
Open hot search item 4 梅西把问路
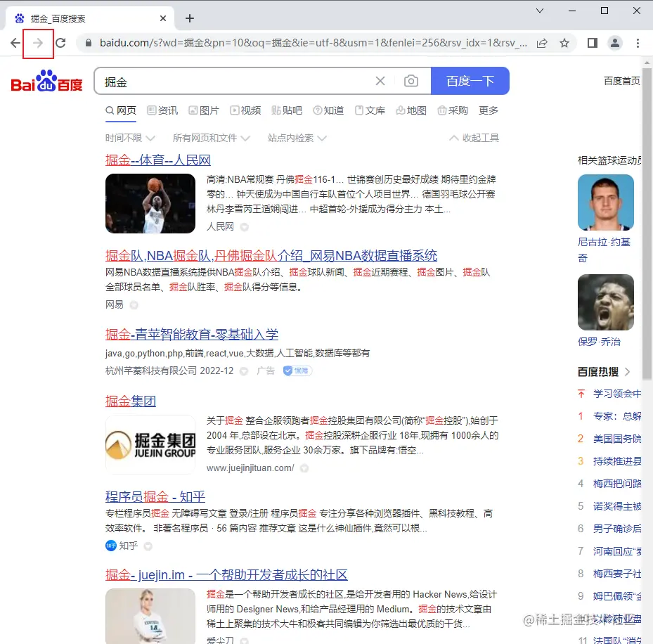616,484
